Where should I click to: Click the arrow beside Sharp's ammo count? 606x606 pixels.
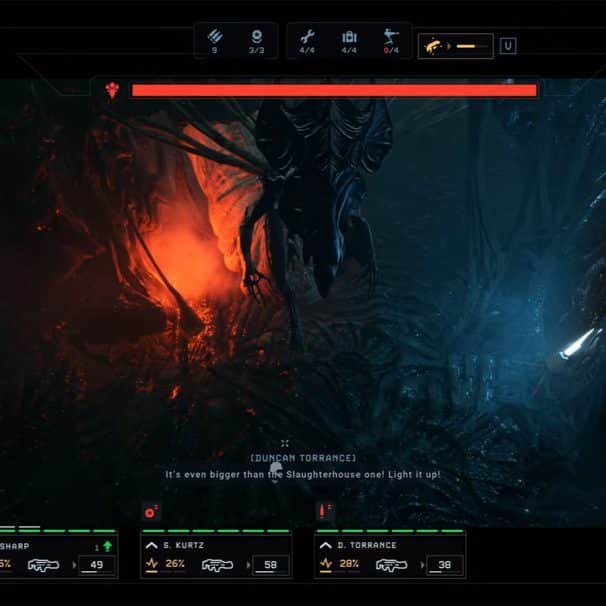click(74, 565)
